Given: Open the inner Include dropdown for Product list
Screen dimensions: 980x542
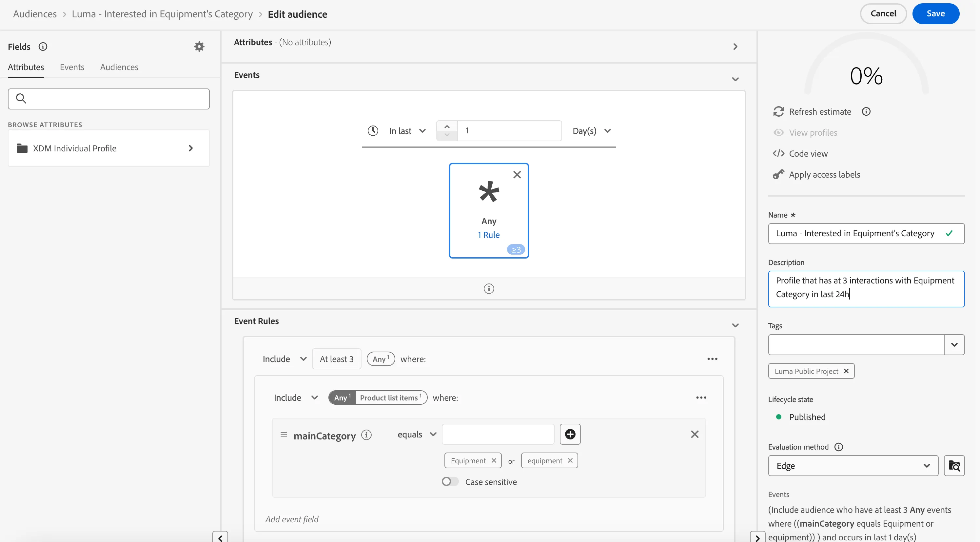Looking at the screenshot, I should (x=296, y=397).
